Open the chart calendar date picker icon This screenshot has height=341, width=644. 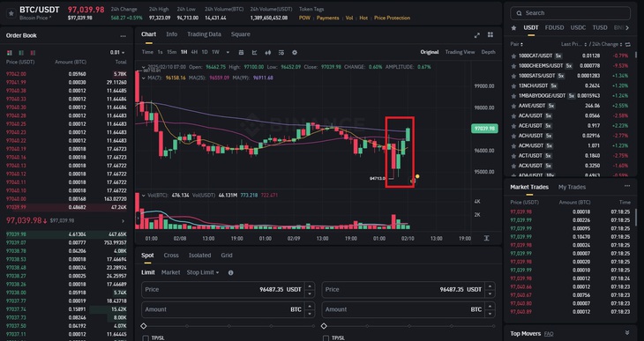point(241,53)
